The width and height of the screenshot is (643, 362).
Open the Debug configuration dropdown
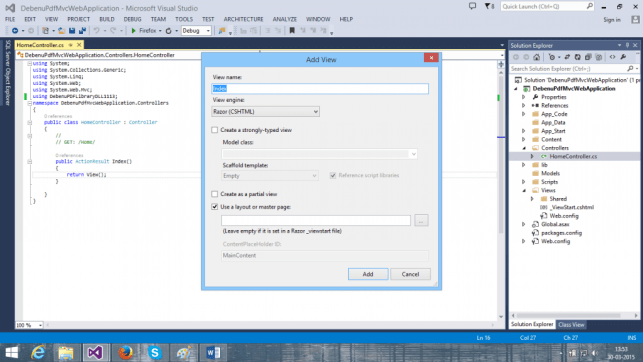click(x=196, y=31)
